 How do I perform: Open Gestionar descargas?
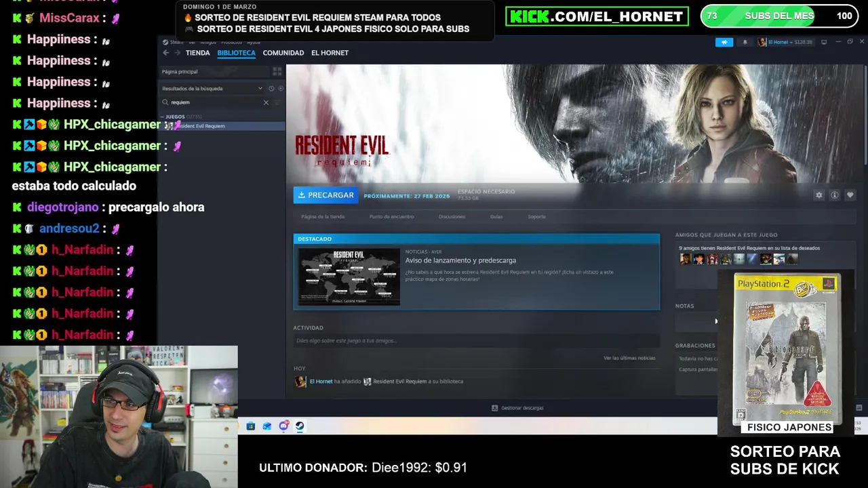pyautogui.click(x=517, y=408)
